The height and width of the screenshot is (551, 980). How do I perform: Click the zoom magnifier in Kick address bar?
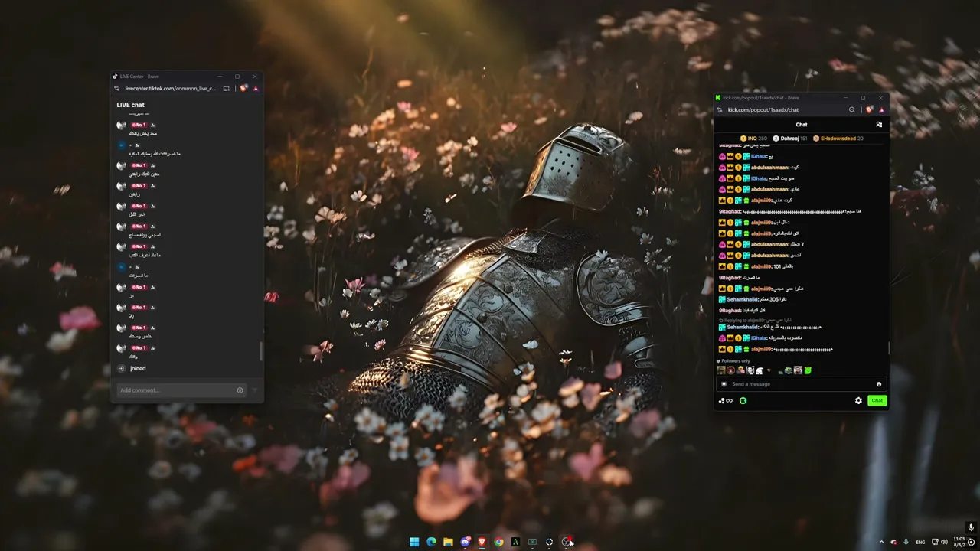click(x=851, y=110)
